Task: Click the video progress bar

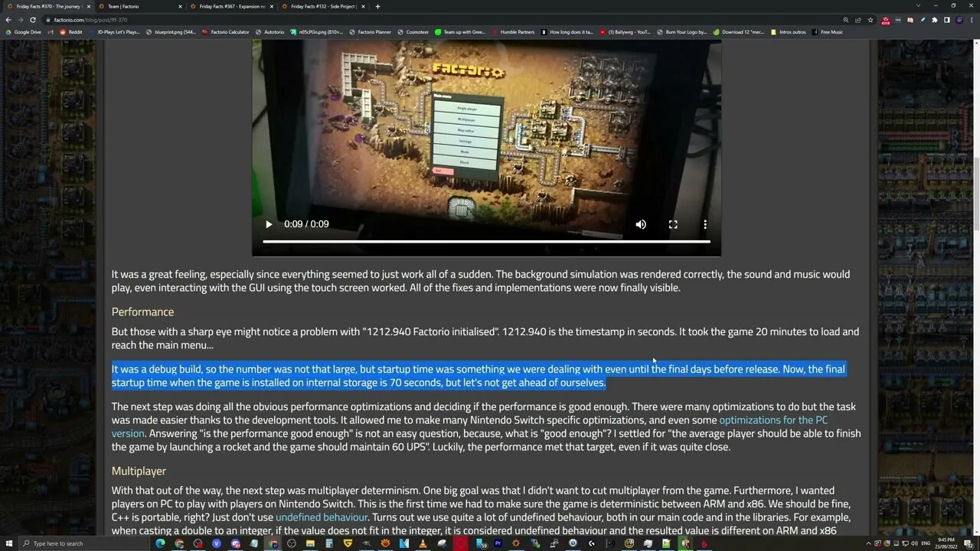Action: point(486,242)
